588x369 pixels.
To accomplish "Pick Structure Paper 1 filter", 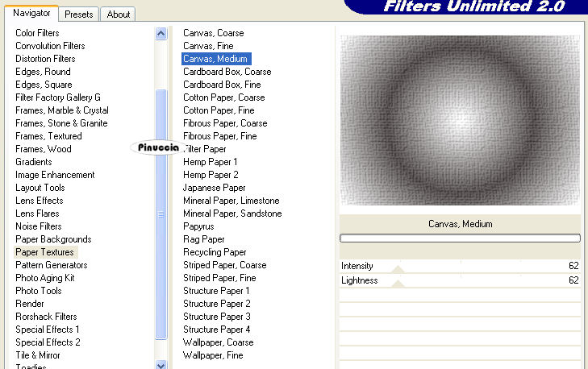I will tap(216, 291).
